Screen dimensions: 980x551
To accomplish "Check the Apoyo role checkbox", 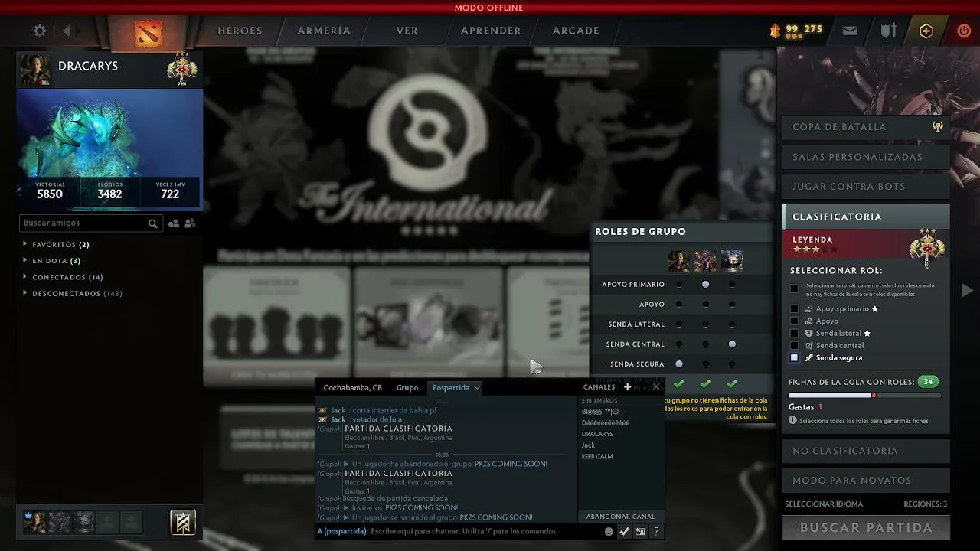I will click(x=794, y=321).
